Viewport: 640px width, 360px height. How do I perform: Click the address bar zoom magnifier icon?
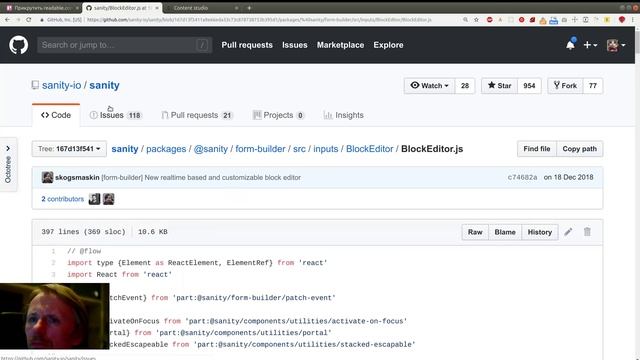465,20
